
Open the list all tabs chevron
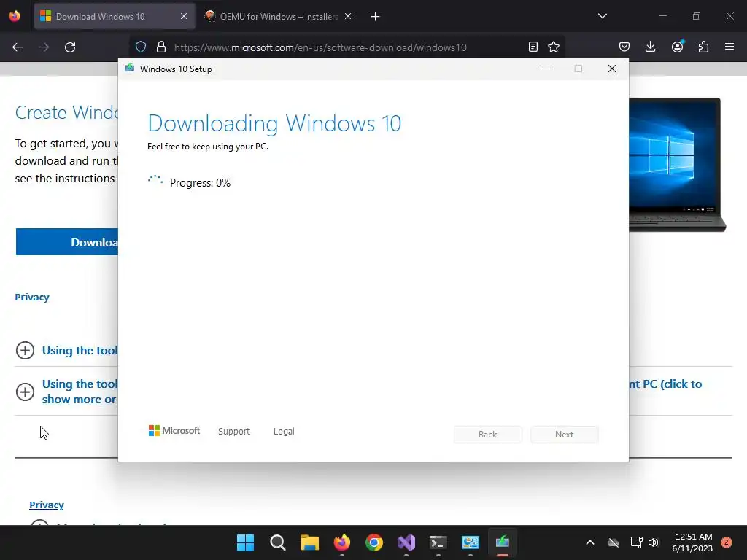tap(602, 16)
